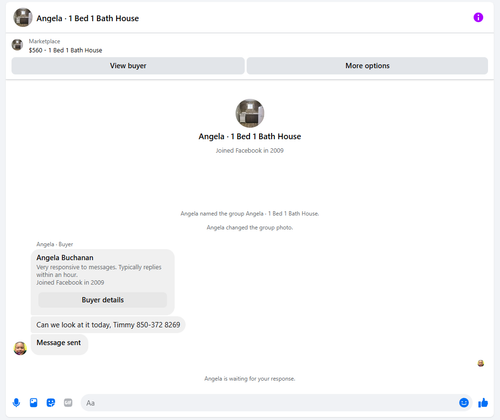
Task: Open More options button
Action: point(367,66)
